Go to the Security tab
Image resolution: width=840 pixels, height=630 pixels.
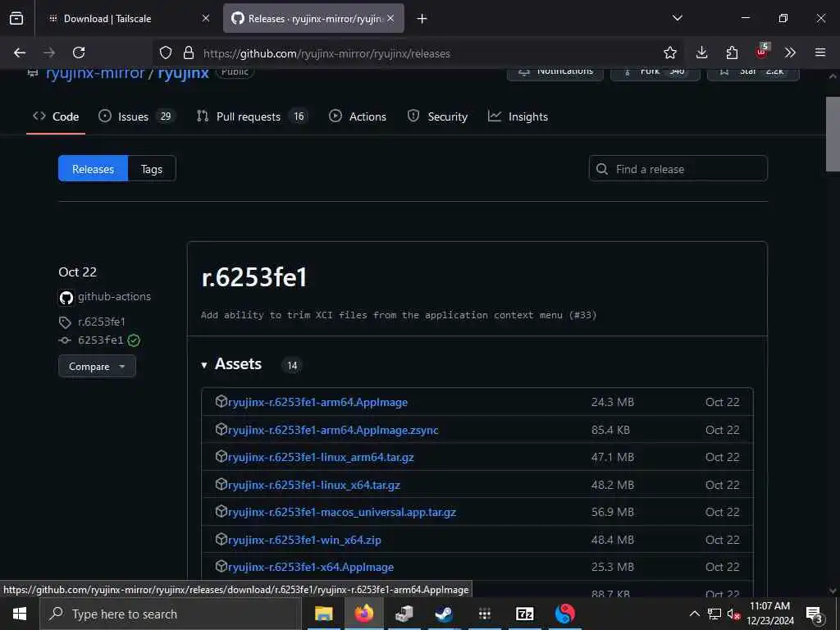(x=437, y=116)
